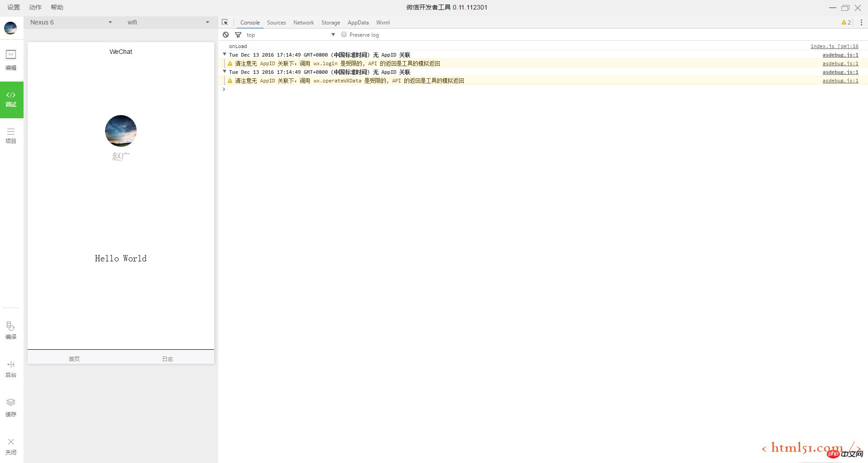Open the 编辑 (Edit) sidebar panel
Viewport: 868px width, 463px height.
pyautogui.click(x=11, y=60)
